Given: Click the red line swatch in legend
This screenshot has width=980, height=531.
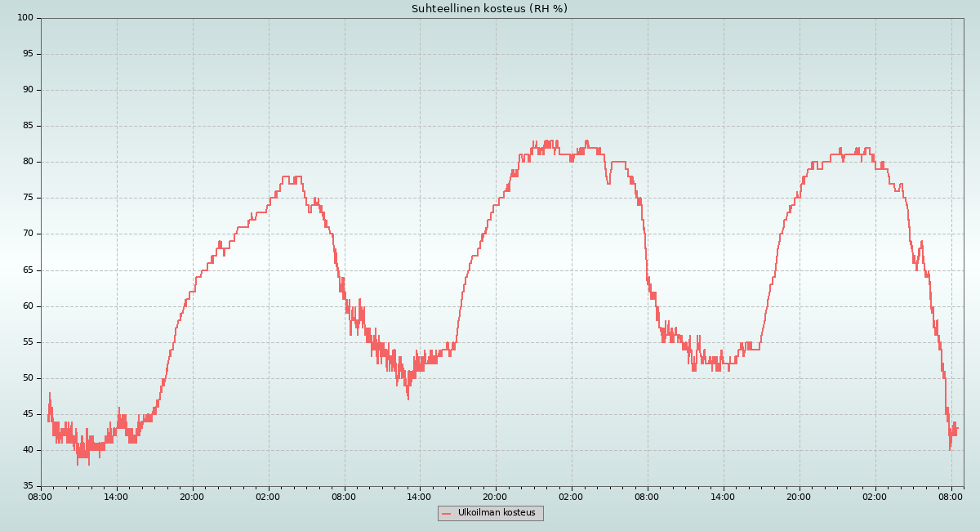Looking at the screenshot, I should [446, 514].
